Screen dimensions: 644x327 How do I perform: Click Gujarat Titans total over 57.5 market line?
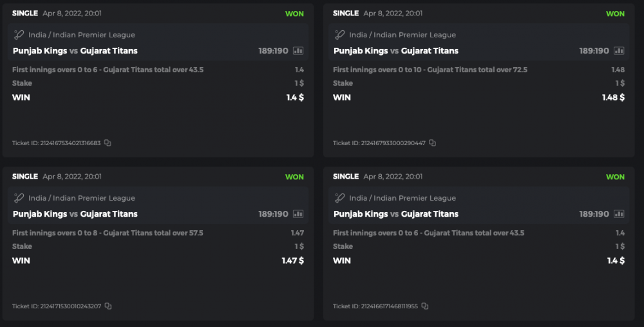pyautogui.click(x=108, y=233)
